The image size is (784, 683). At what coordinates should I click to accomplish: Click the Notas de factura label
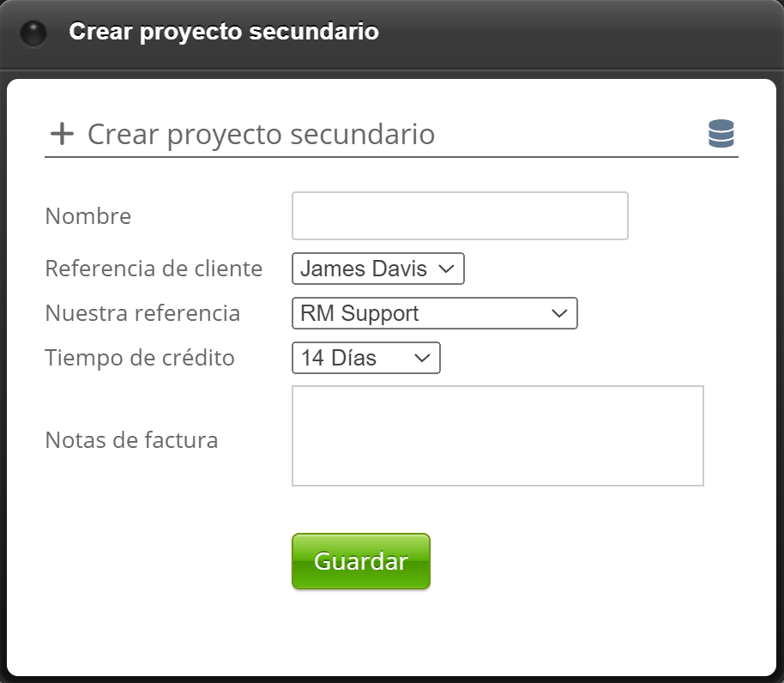coord(131,440)
